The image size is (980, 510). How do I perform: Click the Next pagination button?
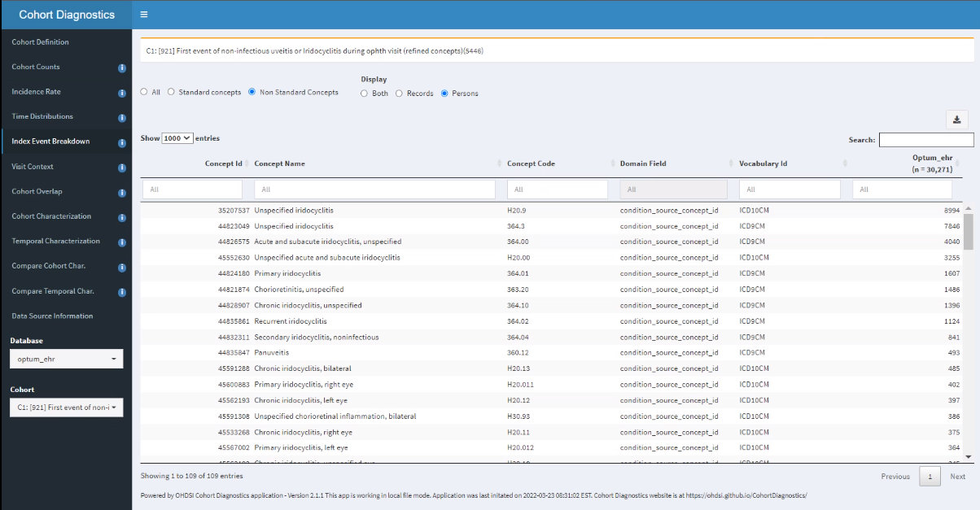957,476
